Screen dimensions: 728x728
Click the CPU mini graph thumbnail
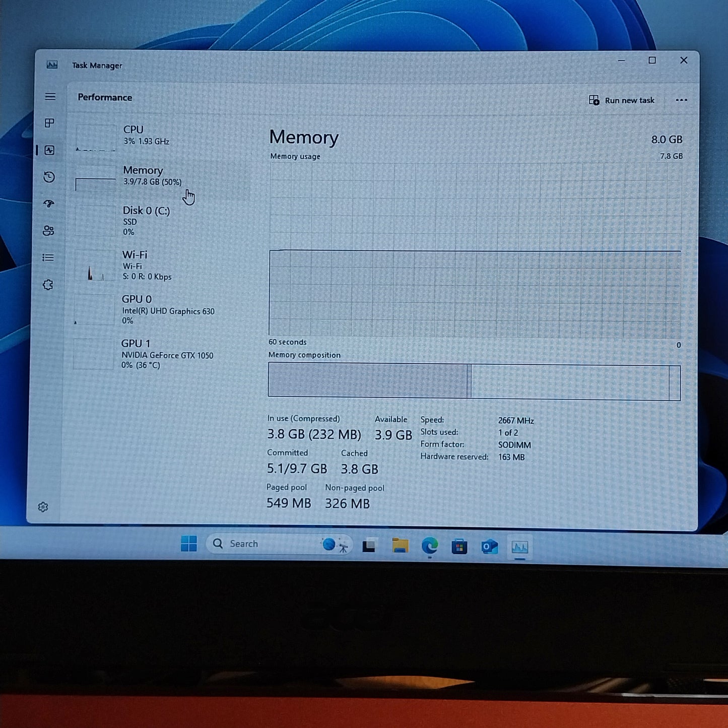(x=96, y=138)
